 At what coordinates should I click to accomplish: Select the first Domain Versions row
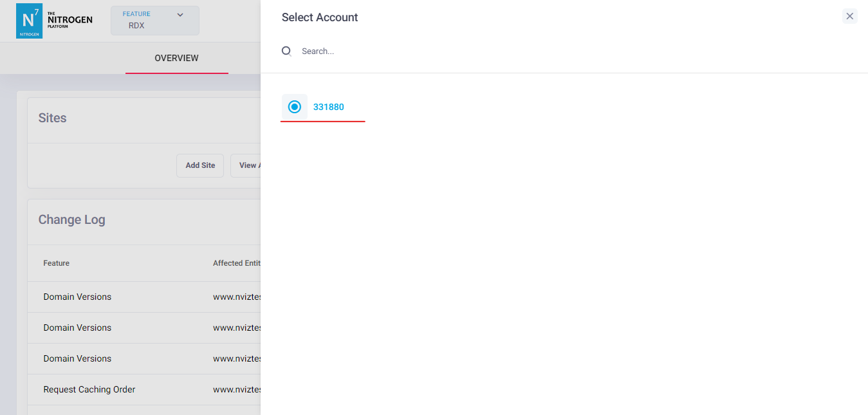tap(77, 297)
